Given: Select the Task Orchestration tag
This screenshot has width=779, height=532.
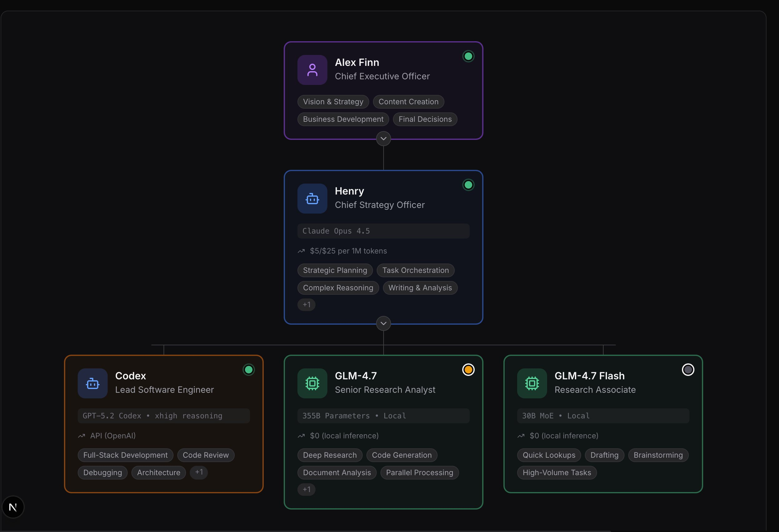Looking at the screenshot, I should [415, 270].
